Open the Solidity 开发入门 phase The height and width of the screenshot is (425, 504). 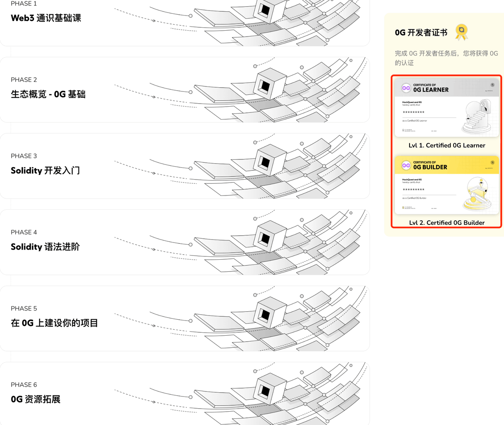click(x=185, y=166)
